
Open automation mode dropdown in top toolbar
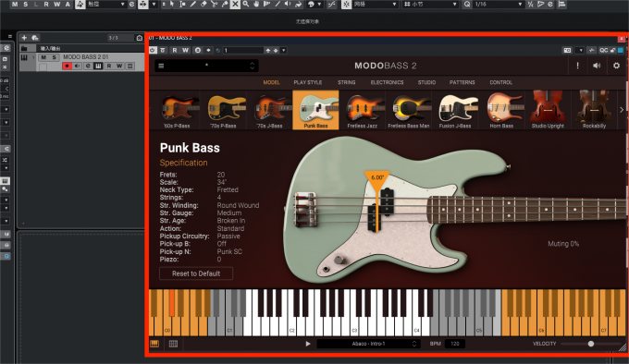[106, 4]
